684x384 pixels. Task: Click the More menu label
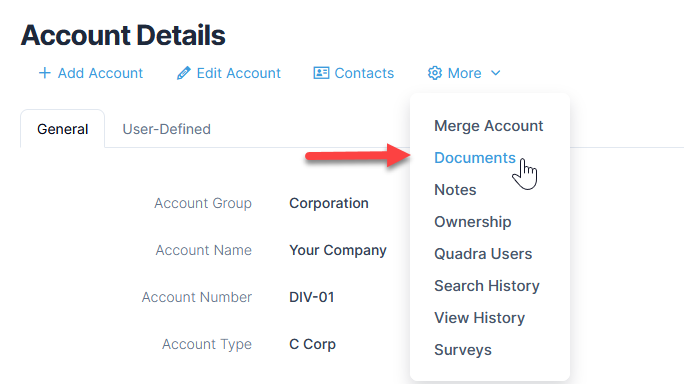[464, 73]
